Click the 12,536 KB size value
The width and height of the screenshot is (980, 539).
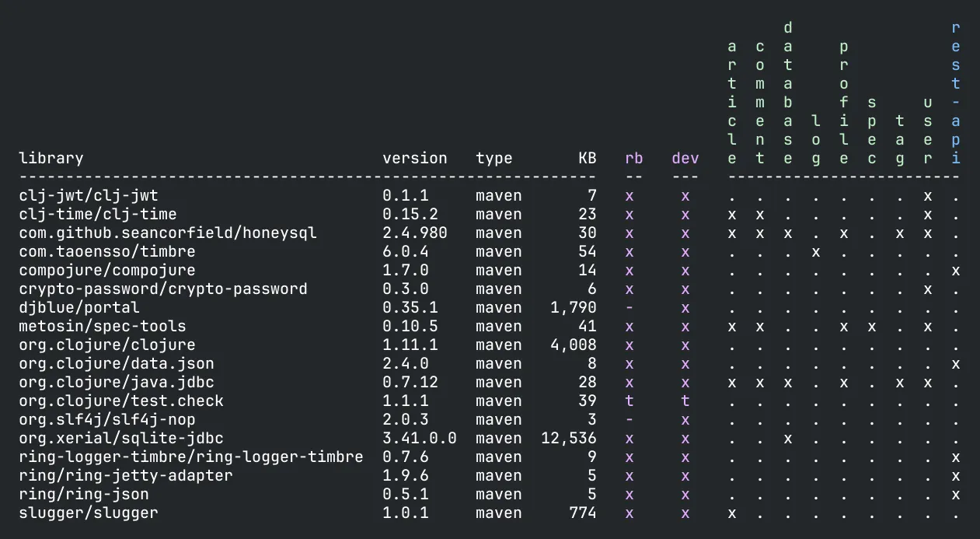(569, 439)
